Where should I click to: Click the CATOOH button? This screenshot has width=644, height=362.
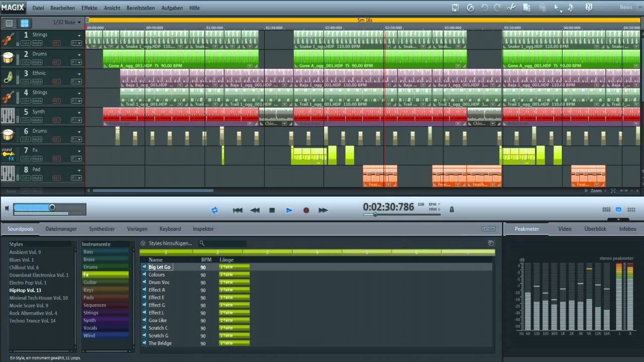point(489,229)
